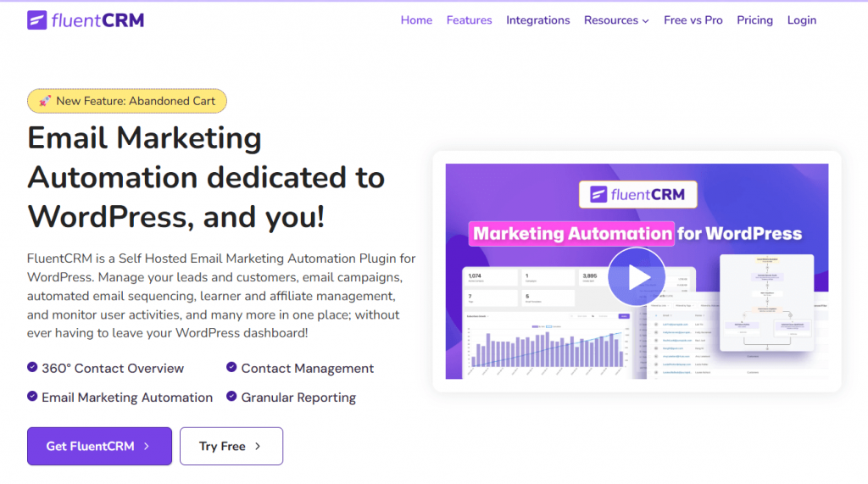Screen dimensions: 868x484
Task: Click the arrow icon in Get FluentCRM button
Action: point(147,446)
